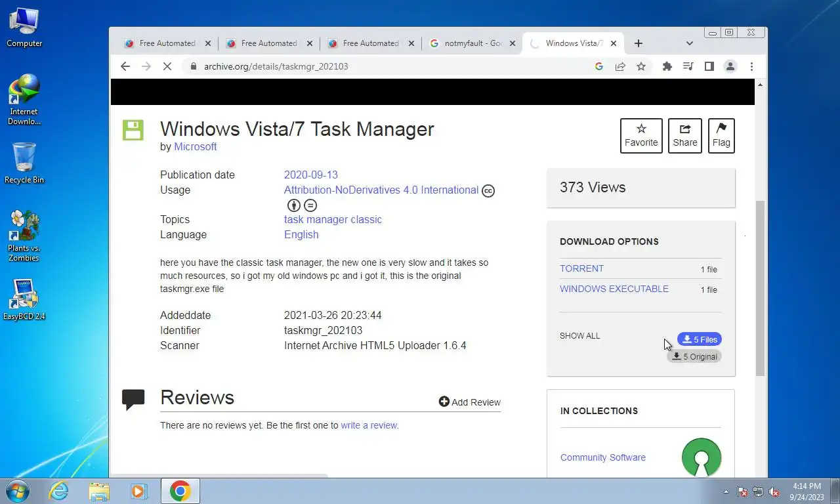Image resolution: width=840 pixels, height=504 pixels.
Task: Open Internet Explorer from taskbar
Action: (x=59, y=491)
